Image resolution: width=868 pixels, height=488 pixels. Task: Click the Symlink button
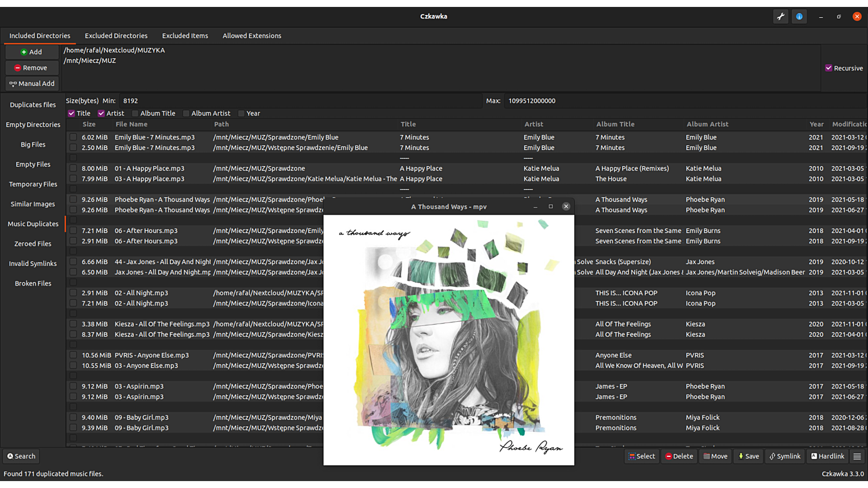tap(785, 456)
